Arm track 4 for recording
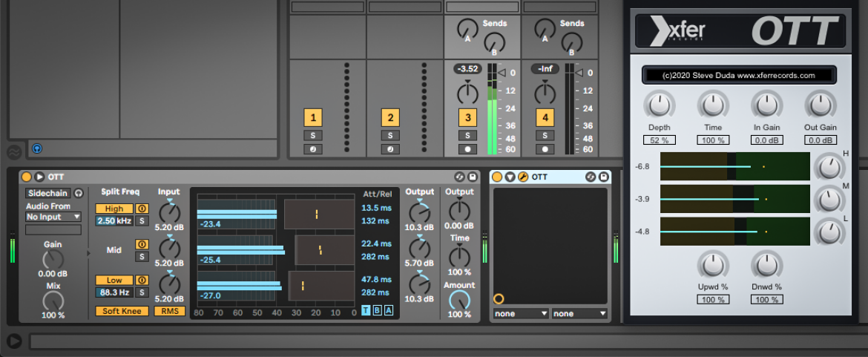Image resolution: width=868 pixels, height=357 pixels. [x=545, y=149]
